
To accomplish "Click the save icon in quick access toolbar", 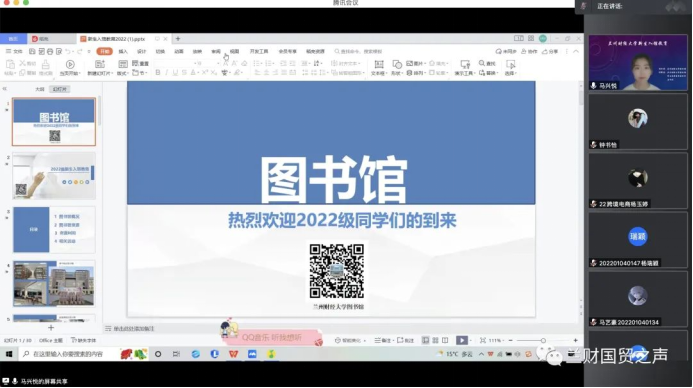I will [32, 52].
